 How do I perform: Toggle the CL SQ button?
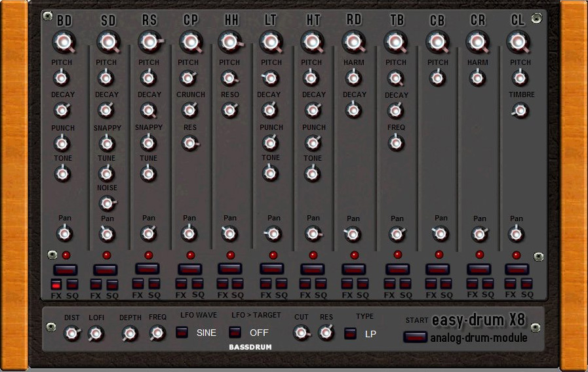click(x=526, y=284)
